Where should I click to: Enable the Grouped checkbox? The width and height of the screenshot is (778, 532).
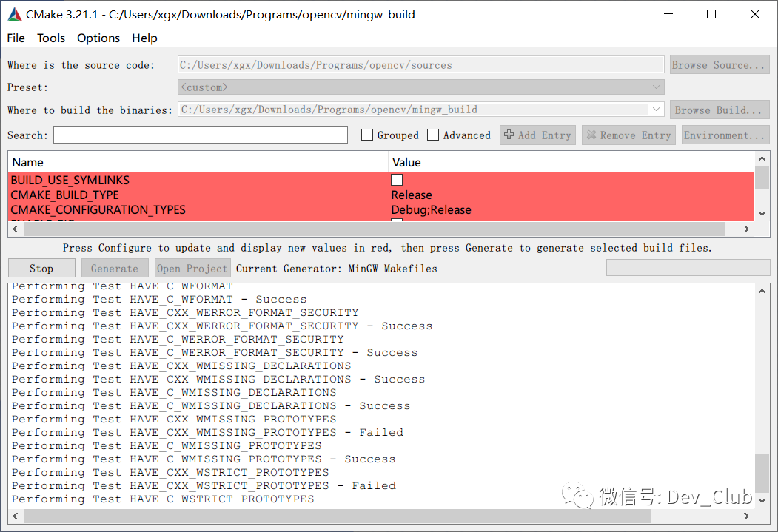point(367,135)
